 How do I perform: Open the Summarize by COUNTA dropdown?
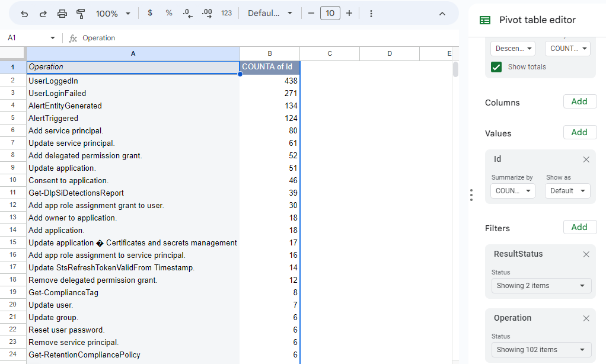click(x=512, y=190)
